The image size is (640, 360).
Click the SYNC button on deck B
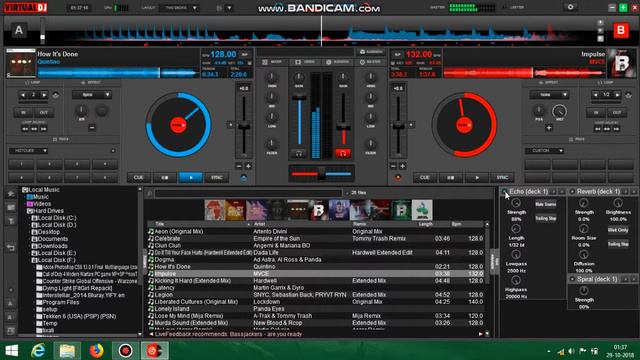(502, 178)
